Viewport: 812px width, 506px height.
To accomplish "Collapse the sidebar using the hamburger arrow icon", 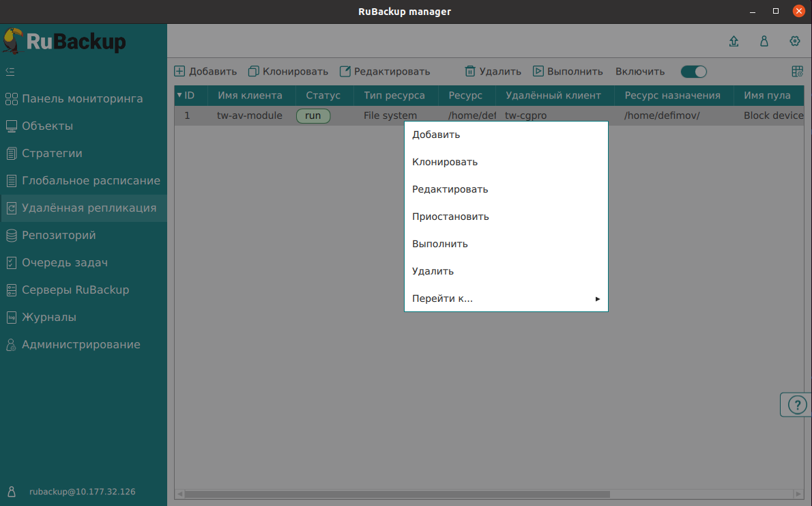I will click(x=10, y=71).
